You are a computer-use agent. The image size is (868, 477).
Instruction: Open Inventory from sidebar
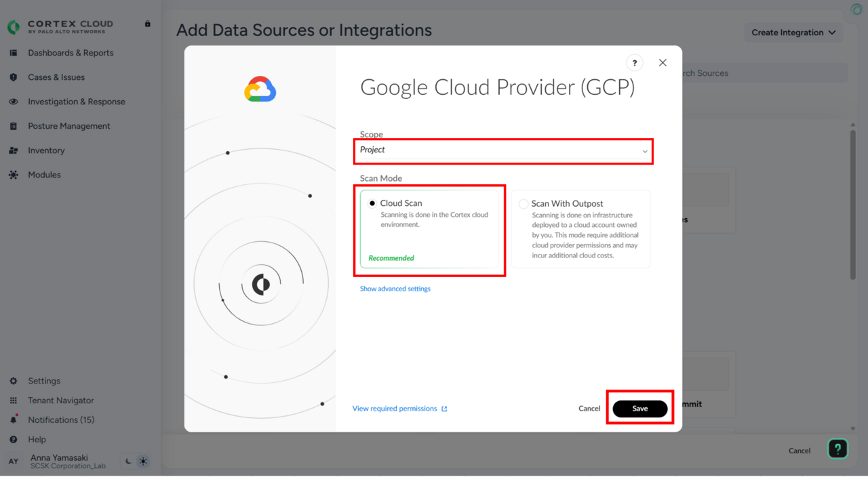pyautogui.click(x=46, y=150)
